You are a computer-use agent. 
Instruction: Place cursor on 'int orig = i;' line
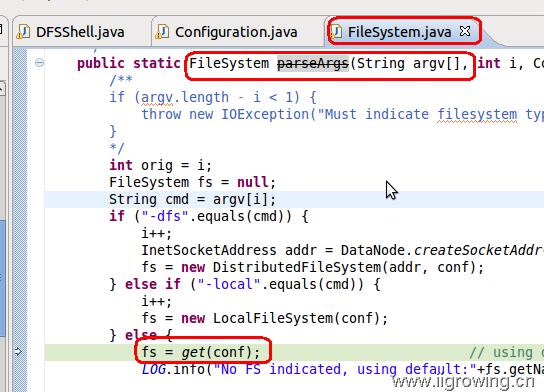click(x=160, y=165)
